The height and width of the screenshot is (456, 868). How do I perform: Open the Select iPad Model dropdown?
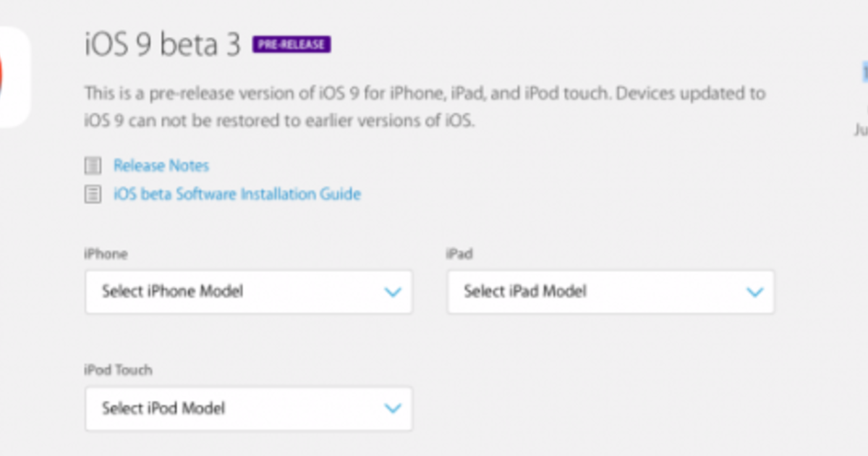[610, 292]
